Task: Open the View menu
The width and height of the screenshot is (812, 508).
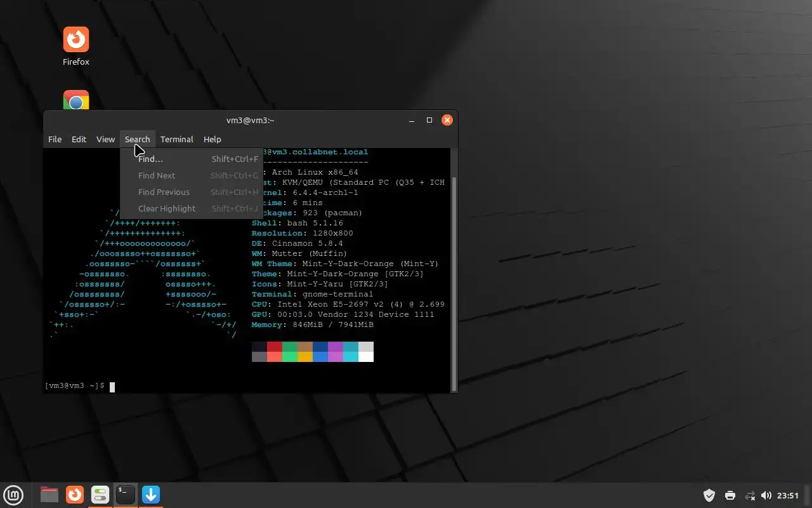Action: pos(105,139)
